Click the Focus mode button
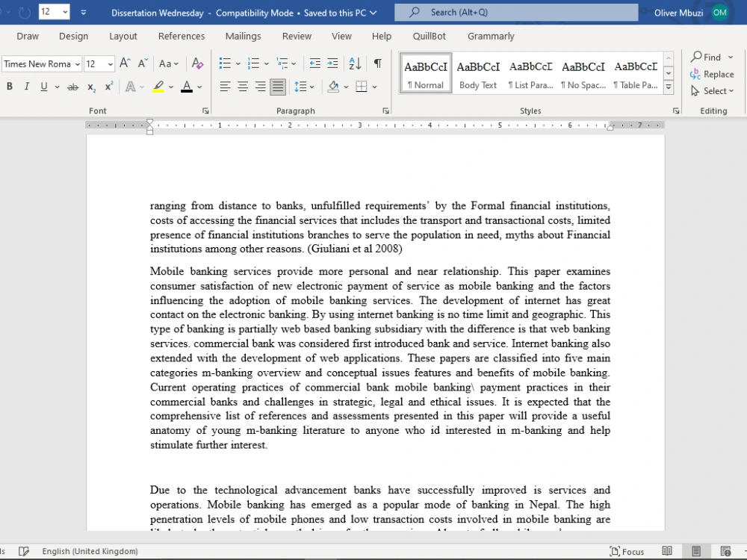The width and height of the screenshot is (747, 560). [x=627, y=552]
